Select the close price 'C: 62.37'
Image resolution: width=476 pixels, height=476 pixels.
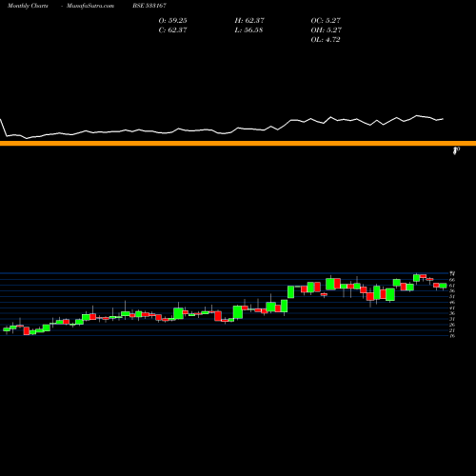pos(172,30)
